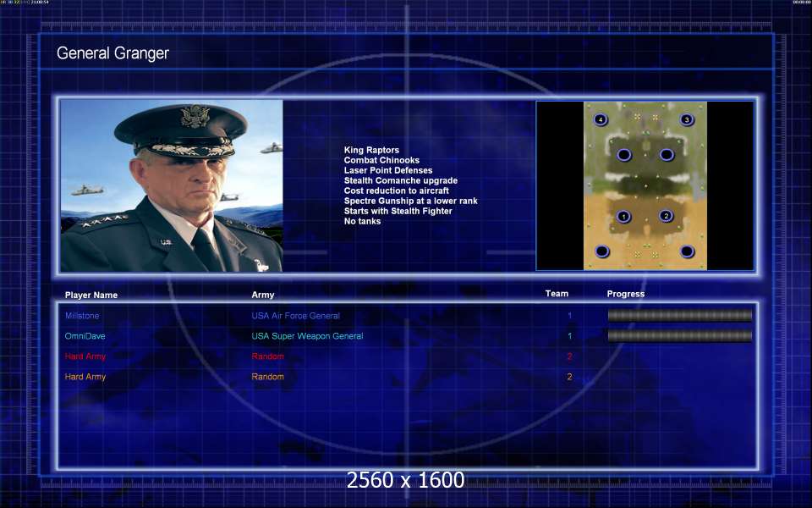
Task: Click Millstone's team number 1
Action: point(569,315)
